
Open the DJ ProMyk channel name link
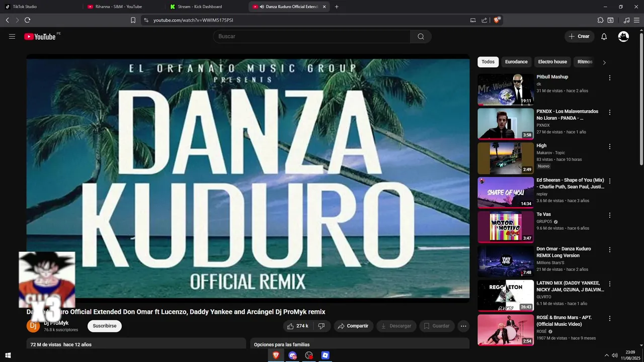(x=56, y=323)
